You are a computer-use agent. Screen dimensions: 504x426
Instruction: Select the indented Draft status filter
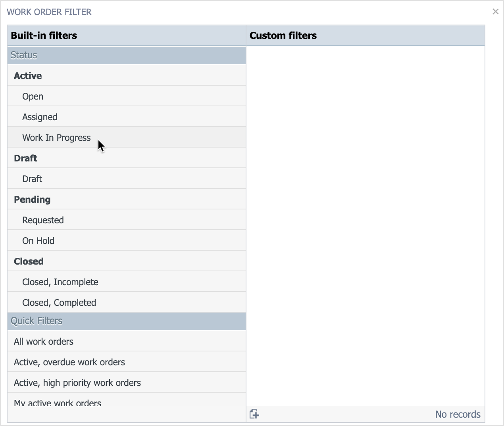click(x=127, y=178)
